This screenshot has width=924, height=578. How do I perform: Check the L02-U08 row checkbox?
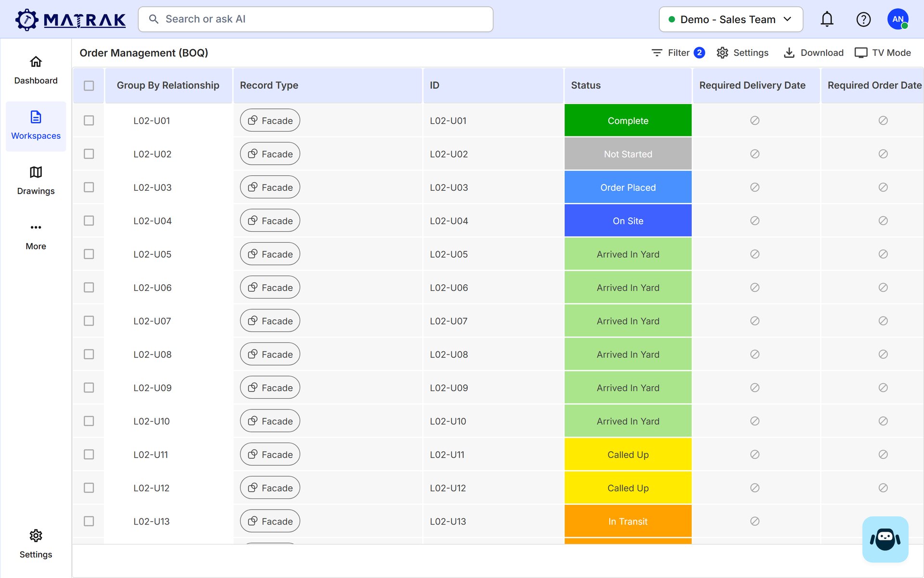89,354
